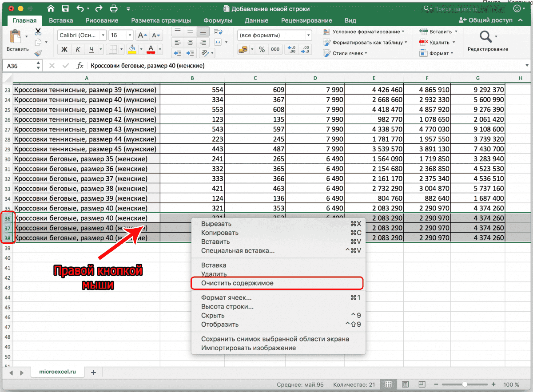Switch to the Формулы ribbon tab

point(218,20)
